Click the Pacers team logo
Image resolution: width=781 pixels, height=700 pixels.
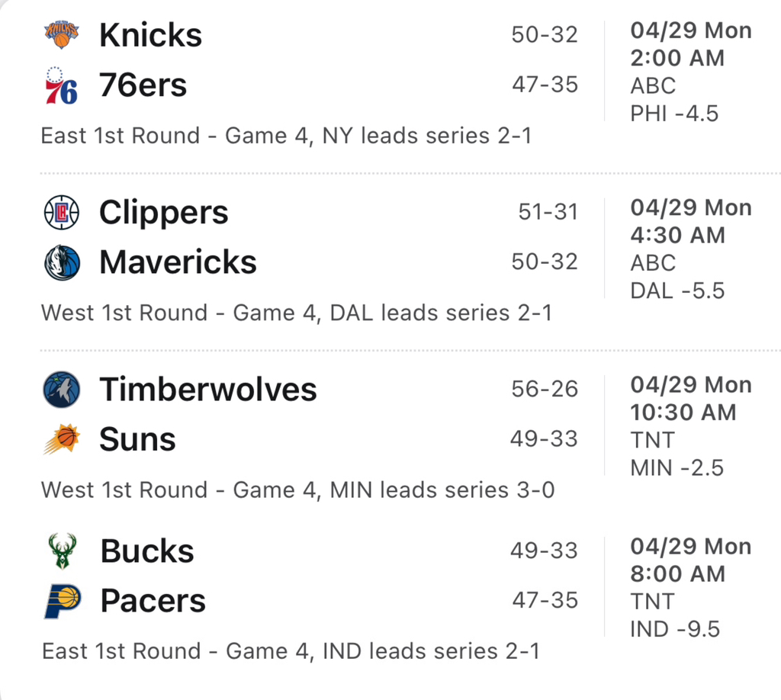pos(61,601)
